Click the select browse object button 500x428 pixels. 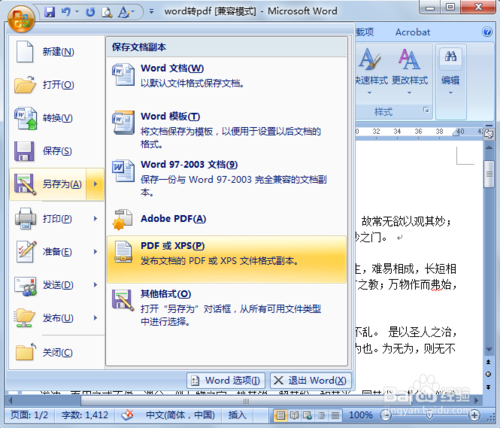(x=489, y=374)
